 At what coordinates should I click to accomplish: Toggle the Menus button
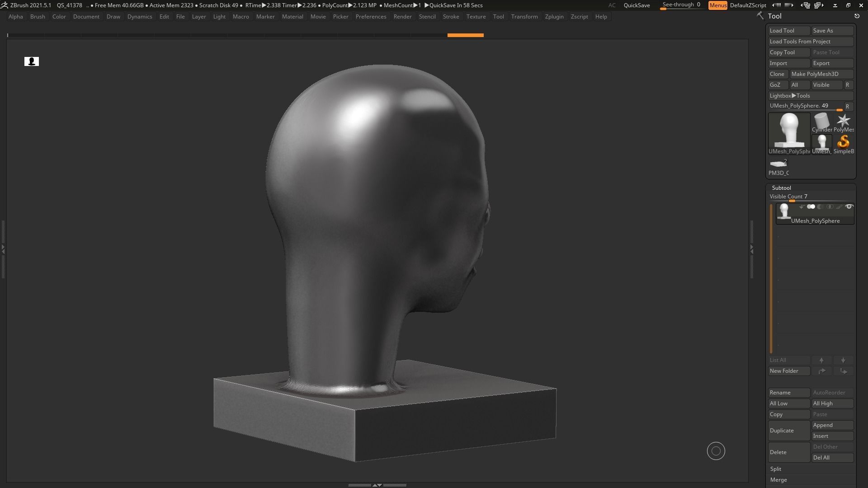[718, 5]
